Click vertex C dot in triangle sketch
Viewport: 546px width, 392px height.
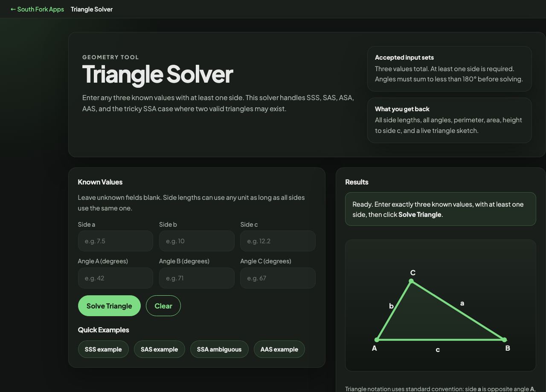click(x=411, y=281)
